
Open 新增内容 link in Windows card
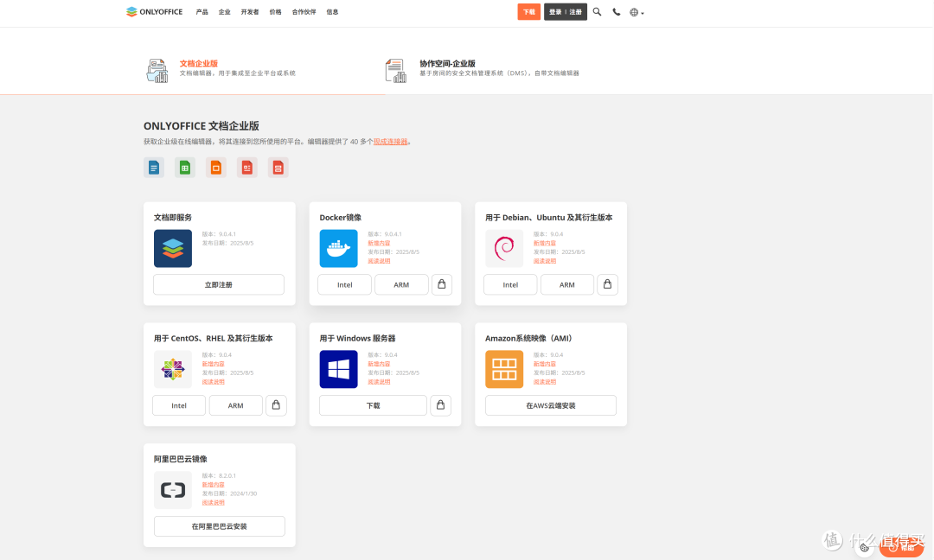[379, 364]
